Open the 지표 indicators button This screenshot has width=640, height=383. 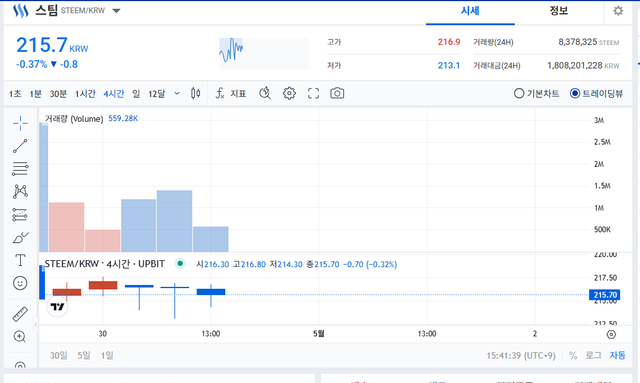(231, 94)
